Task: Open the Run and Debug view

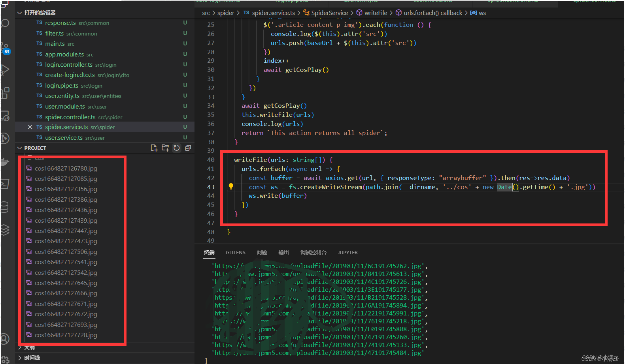Action: click(x=5, y=69)
